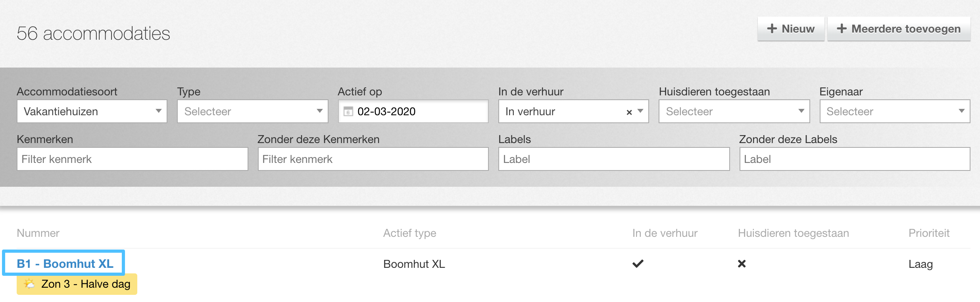
Task: Open the B1 - Boomhut XL link
Action: click(65, 263)
